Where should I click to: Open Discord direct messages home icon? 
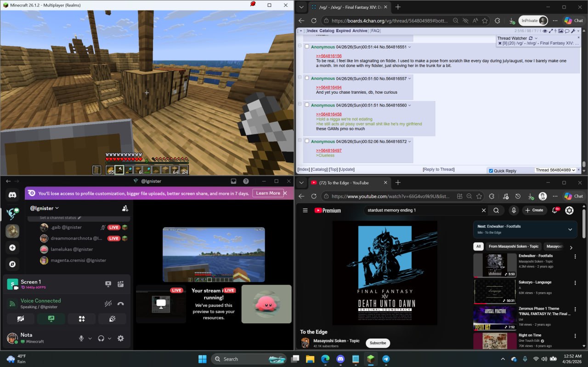(12, 195)
